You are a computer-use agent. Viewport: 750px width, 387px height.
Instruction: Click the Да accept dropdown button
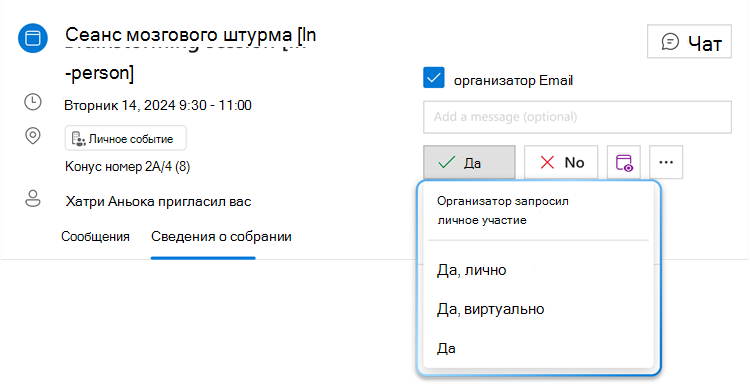(x=469, y=163)
